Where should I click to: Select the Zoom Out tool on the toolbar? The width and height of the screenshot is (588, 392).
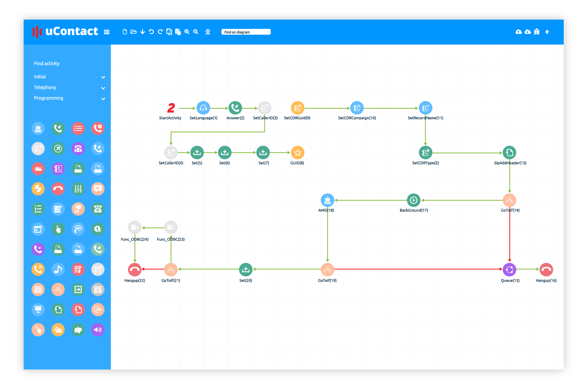click(196, 31)
